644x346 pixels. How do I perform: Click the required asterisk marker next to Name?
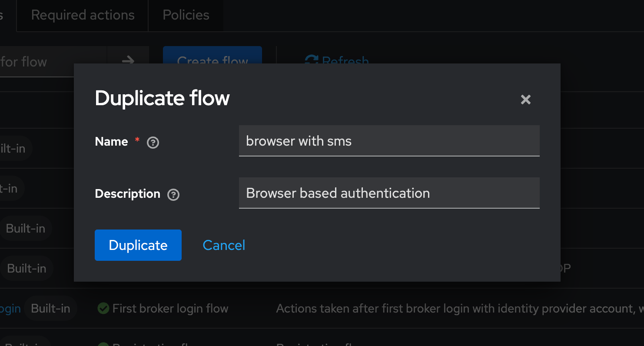pyautogui.click(x=137, y=140)
